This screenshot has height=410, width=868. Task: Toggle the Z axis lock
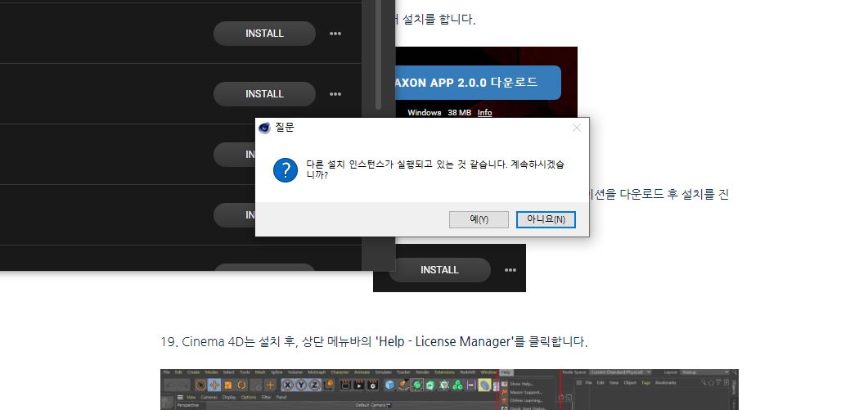click(314, 385)
